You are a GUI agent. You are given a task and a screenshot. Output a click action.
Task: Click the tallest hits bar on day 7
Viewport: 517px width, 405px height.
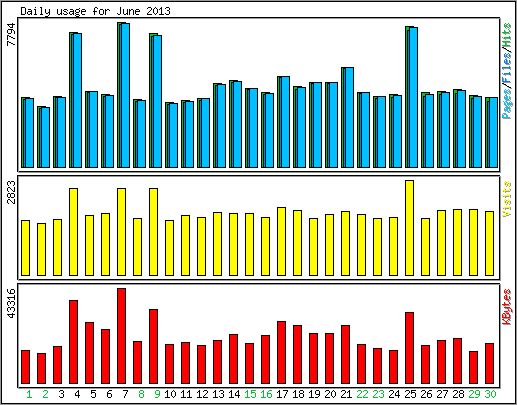coord(123,95)
